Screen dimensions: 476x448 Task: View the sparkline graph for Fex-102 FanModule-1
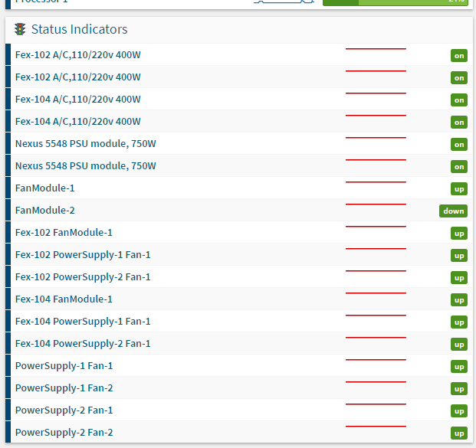376,227
